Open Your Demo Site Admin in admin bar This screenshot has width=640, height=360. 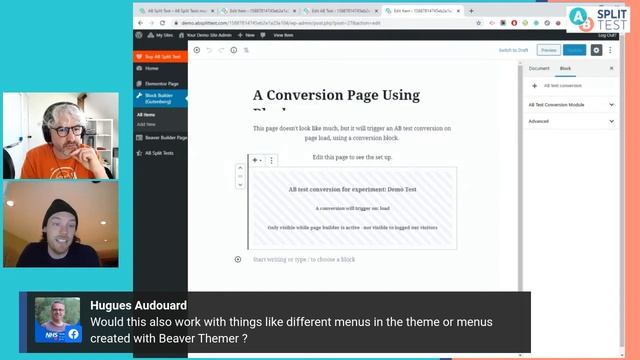[x=205, y=35]
